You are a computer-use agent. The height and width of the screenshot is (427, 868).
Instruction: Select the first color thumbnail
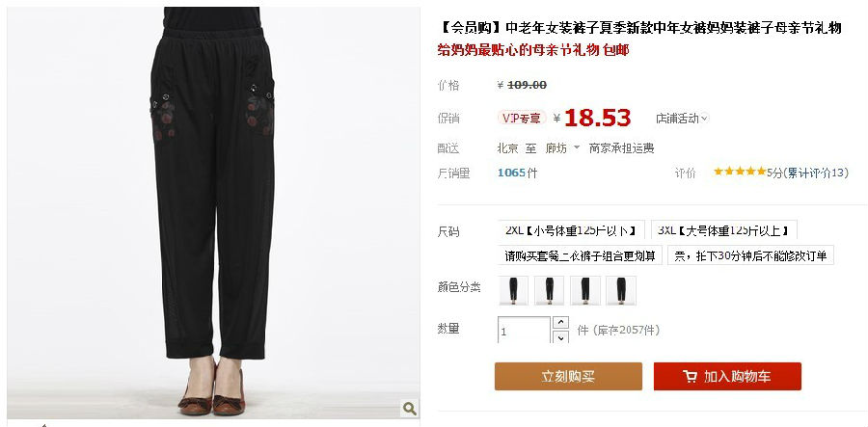(x=513, y=290)
